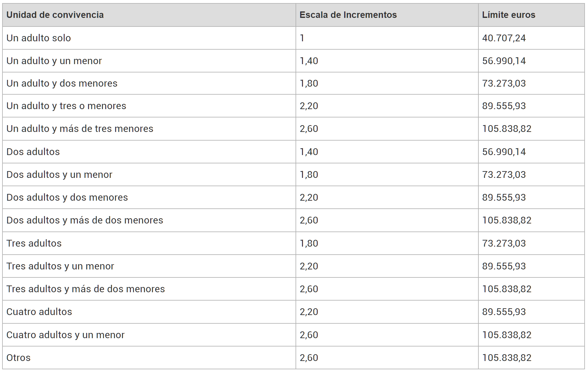The image size is (588, 373).
Task: Select 'Tres adultos y más de dos menores'
Action: [x=86, y=289]
